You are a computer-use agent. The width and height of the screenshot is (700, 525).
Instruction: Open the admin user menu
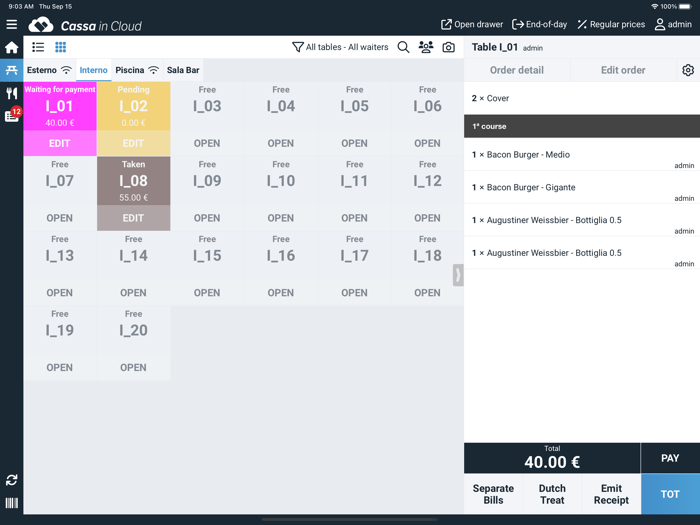point(673,24)
